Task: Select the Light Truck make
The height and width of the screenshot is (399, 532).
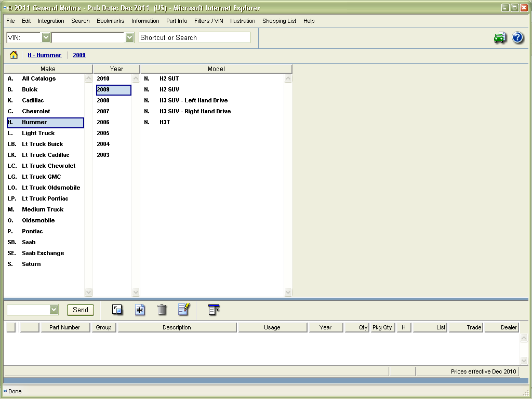Action: pyautogui.click(x=45, y=133)
